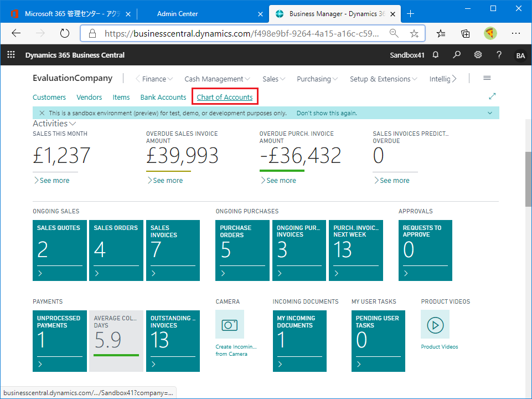The width and height of the screenshot is (532, 399).
Task: Open the Customers list
Action: pos(49,97)
